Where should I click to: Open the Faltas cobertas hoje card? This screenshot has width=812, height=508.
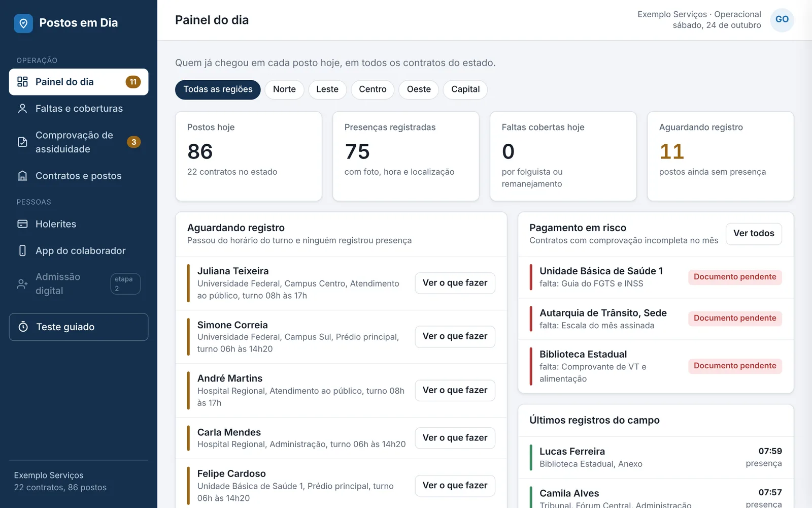pos(563,156)
